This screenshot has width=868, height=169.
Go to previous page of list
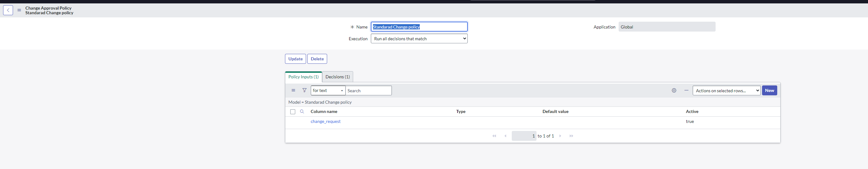point(505,136)
